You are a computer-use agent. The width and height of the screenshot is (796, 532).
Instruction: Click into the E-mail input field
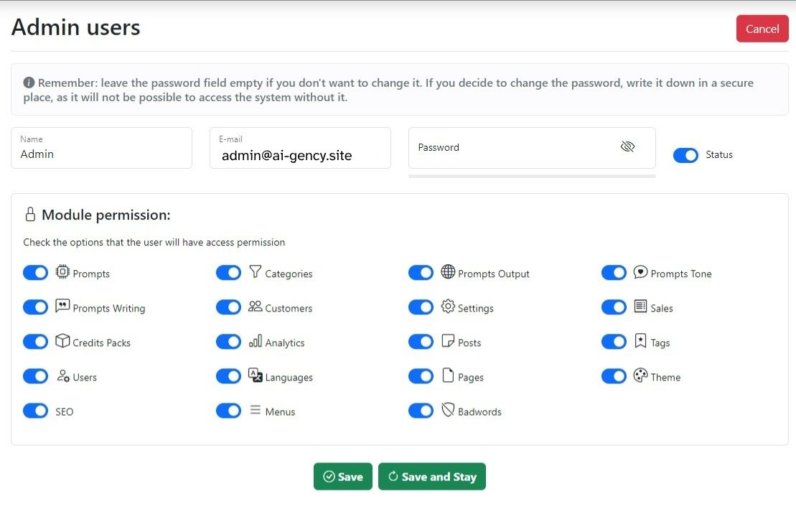pos(300,154)
